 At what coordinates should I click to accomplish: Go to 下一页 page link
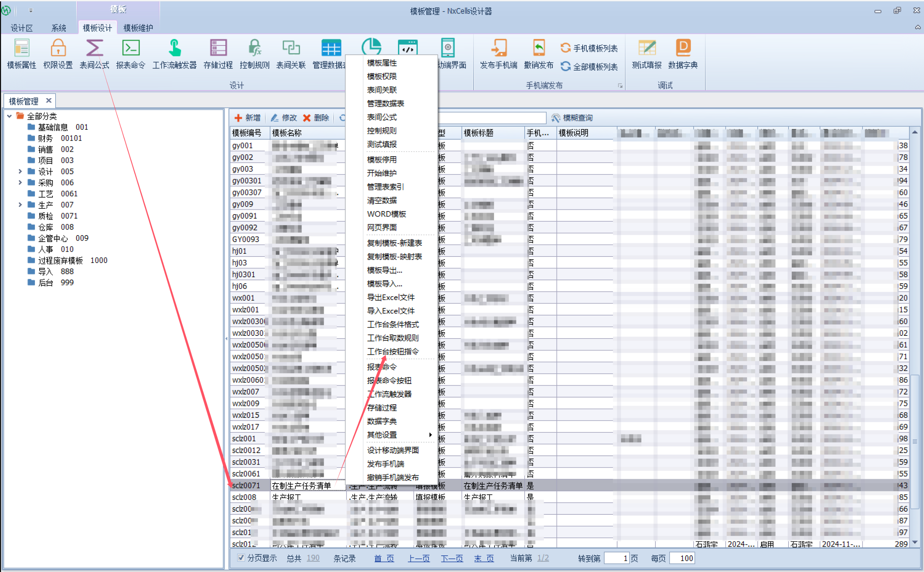pos(452,558)
